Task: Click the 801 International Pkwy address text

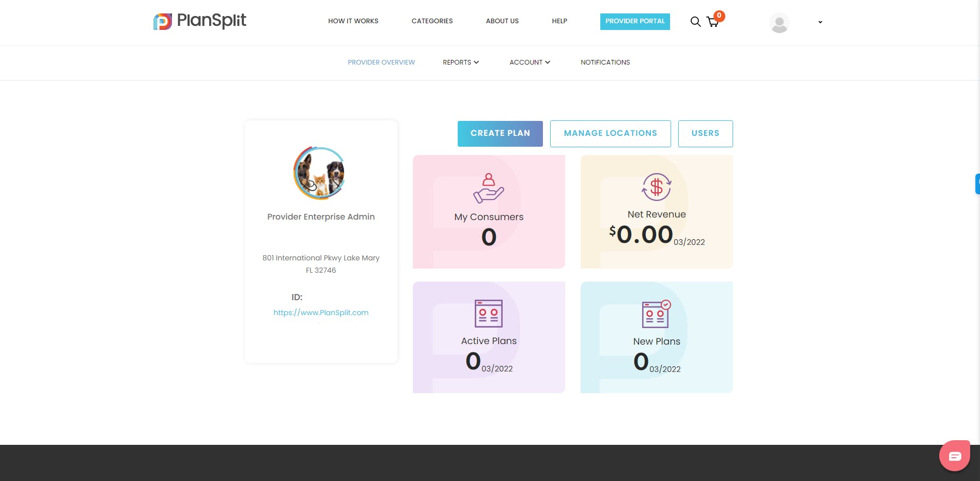Action: click(x=321, y=258)
